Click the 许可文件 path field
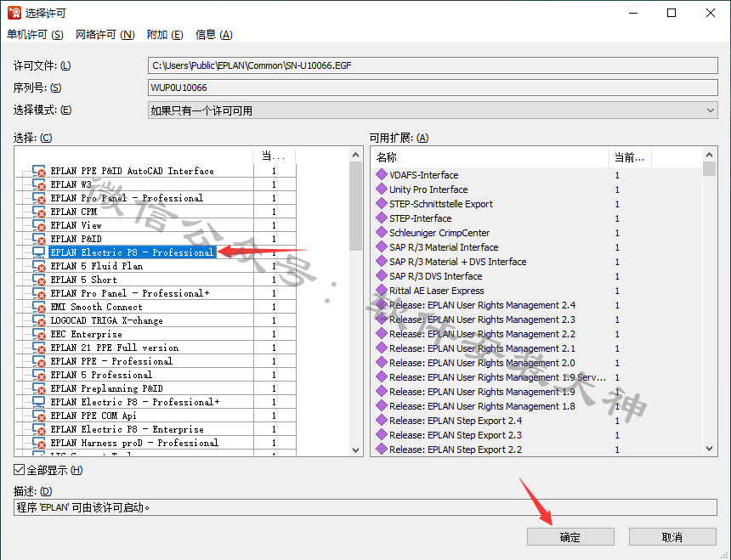 (x=433, y=65)
